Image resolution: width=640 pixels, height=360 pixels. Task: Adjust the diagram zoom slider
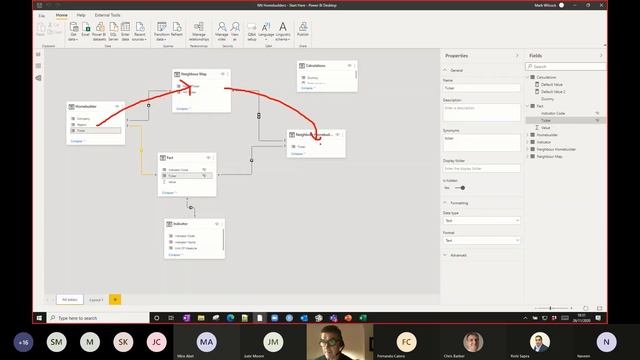550,308
